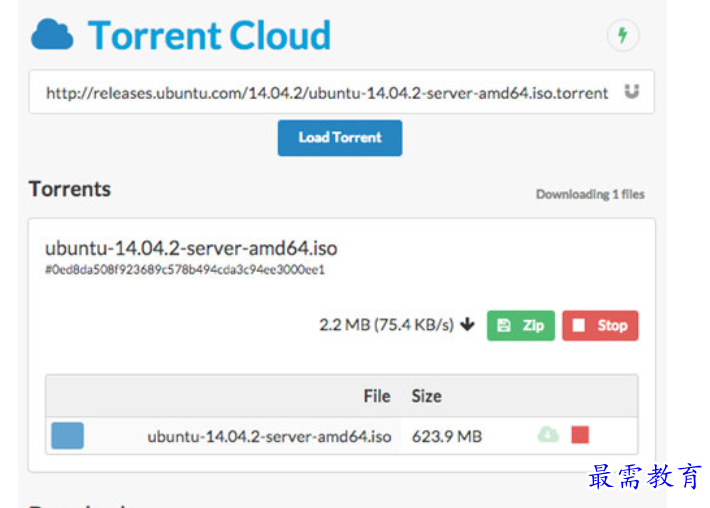Click the Torrents section heading

coord(70,189)
